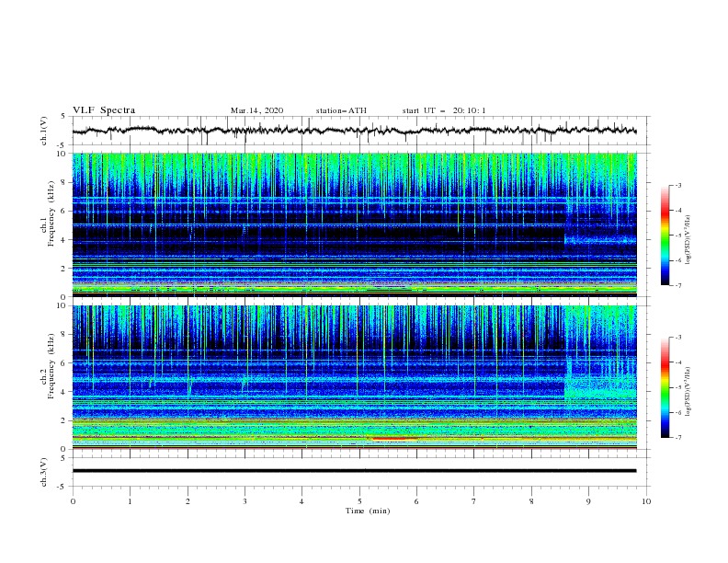Click the ch.2 'log(PSD)(V²/Hz)' colorbar label
This screenshot has height=563, width=728.
pyautogui.click(x=688, y=391)
